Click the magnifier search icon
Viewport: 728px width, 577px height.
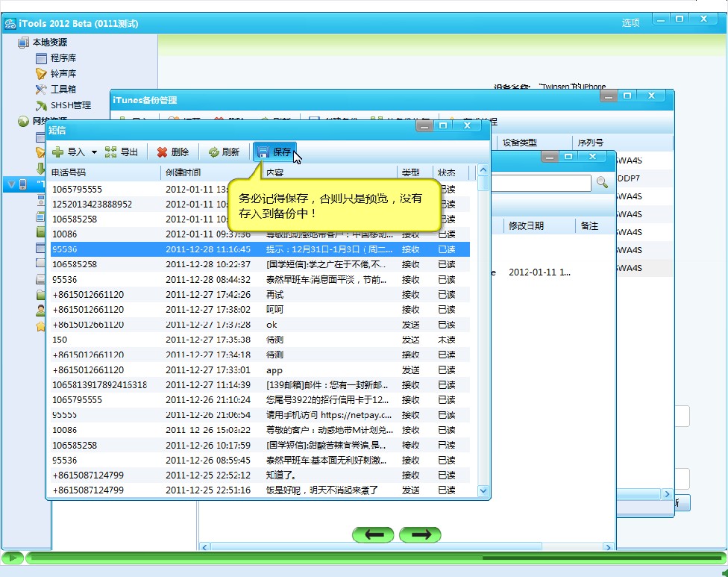[x=602, y=182]
